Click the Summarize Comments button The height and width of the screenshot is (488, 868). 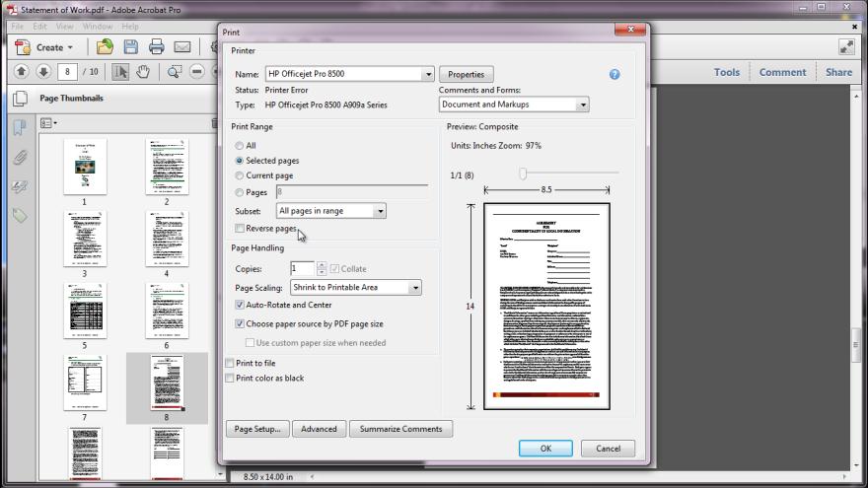point(400,429)
